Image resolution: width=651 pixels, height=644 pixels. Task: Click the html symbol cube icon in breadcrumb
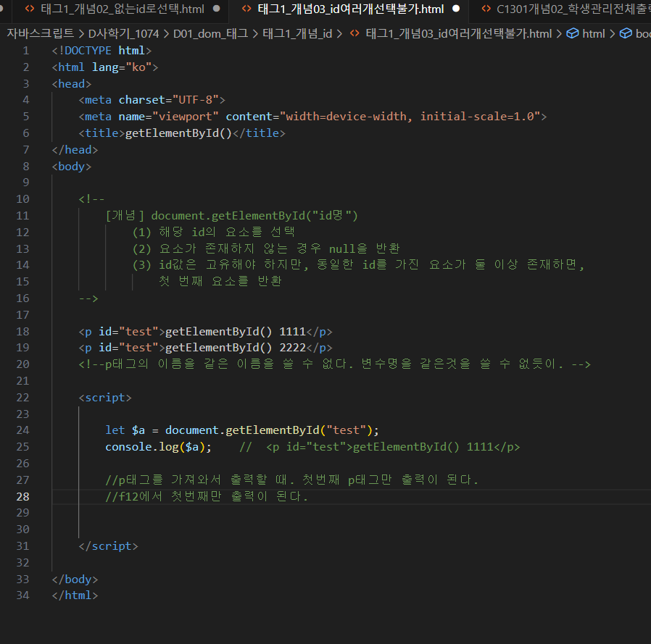pos(573,33)
